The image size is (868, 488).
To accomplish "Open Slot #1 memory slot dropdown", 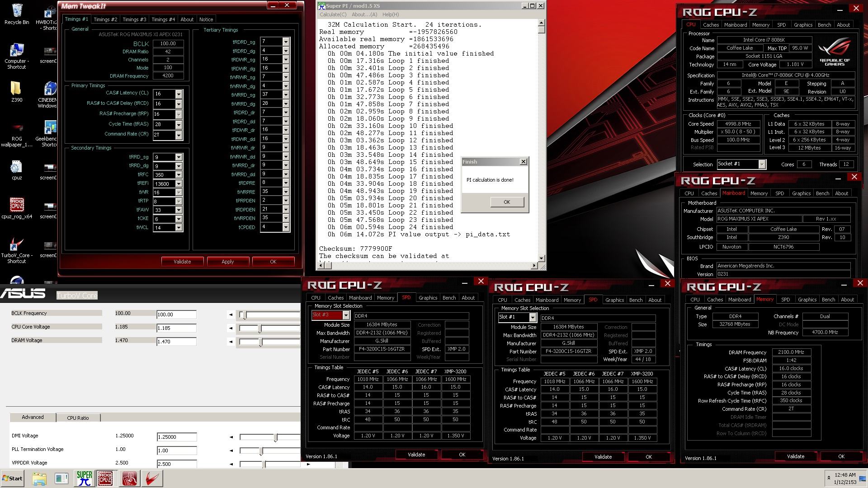I will pos(533,318).
